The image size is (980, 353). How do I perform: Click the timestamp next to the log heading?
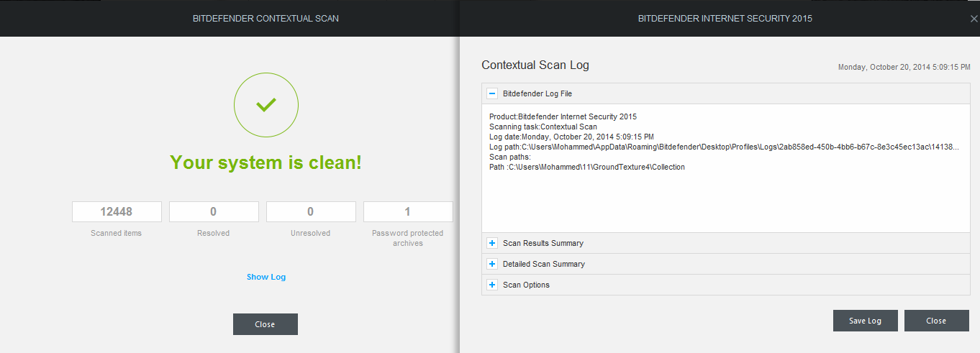click(x=904, y=67)
